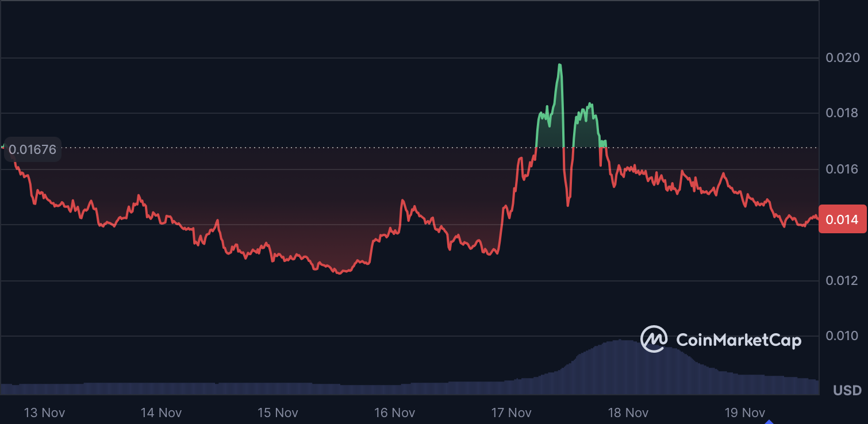Screen dimensions: 868x424
Task: Click the 0.012 price axis label
Action: [842, 280]
